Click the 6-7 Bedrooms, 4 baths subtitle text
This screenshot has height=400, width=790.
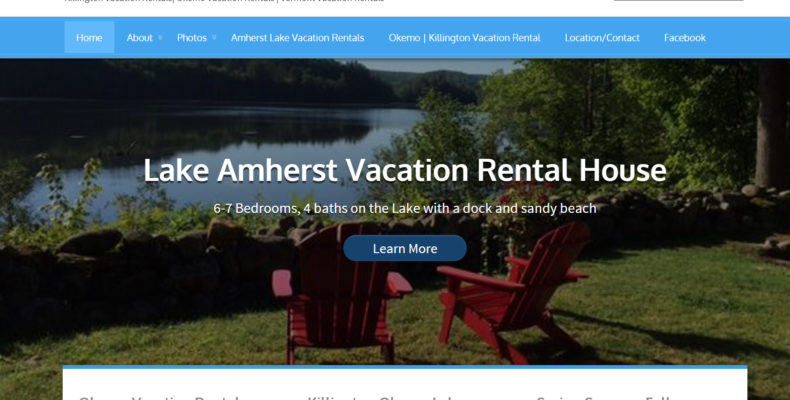(x=405, y=208)
